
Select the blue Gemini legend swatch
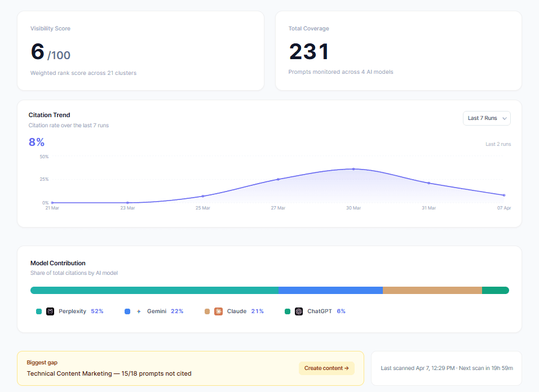click(x=127, y=311)
